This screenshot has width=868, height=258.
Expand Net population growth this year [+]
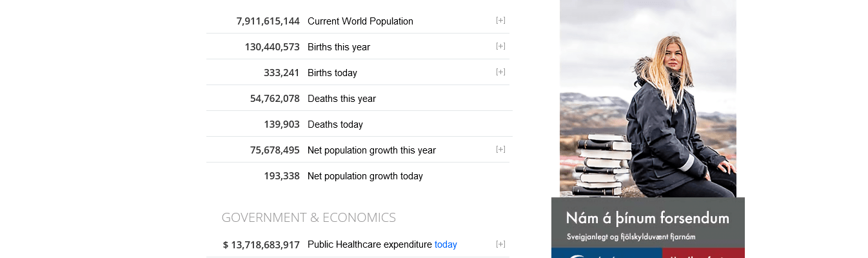[500, 150]
